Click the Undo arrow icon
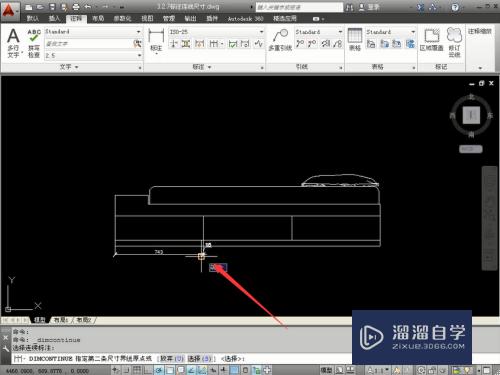The height and width of the screenshot is (375, 500). 87,7
